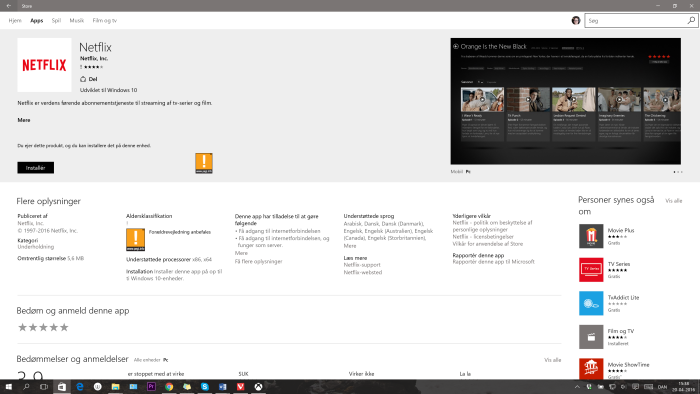This screenshot has height=394, width=700.
Task: Open taskbar search
Action: [x=26, y=386]
